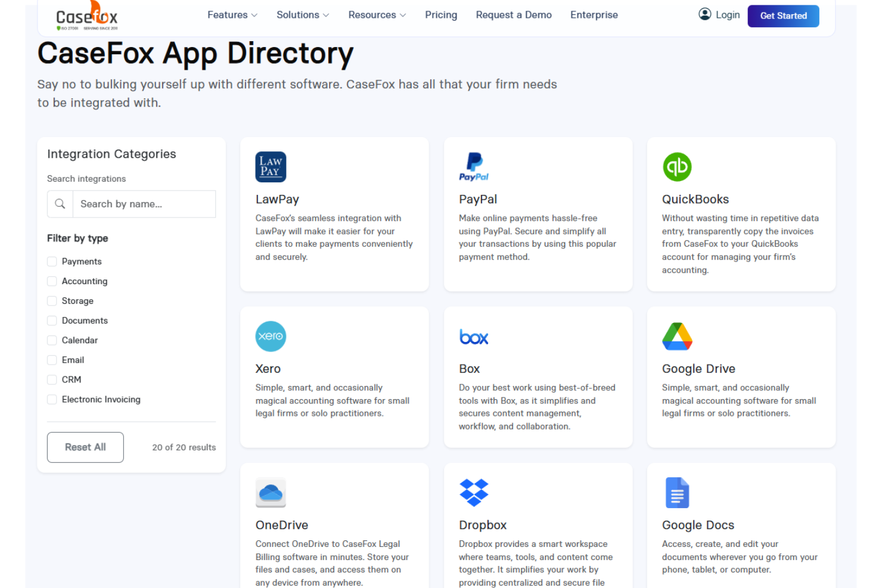Select the Calendar filter checkbox
Image resolution: width=882 pixels, height=588 pixels.
tap(52, 340)
